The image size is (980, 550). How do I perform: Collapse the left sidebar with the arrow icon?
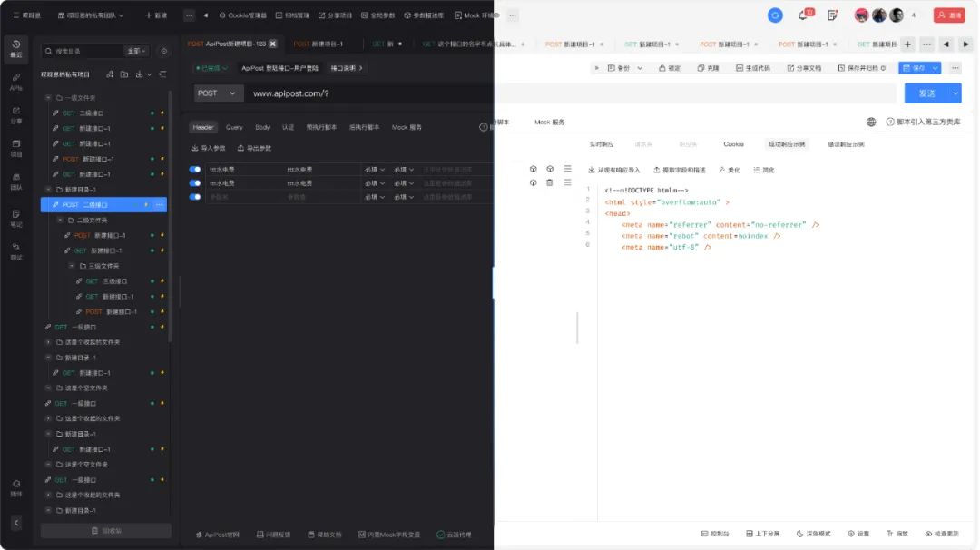point(15,523)
